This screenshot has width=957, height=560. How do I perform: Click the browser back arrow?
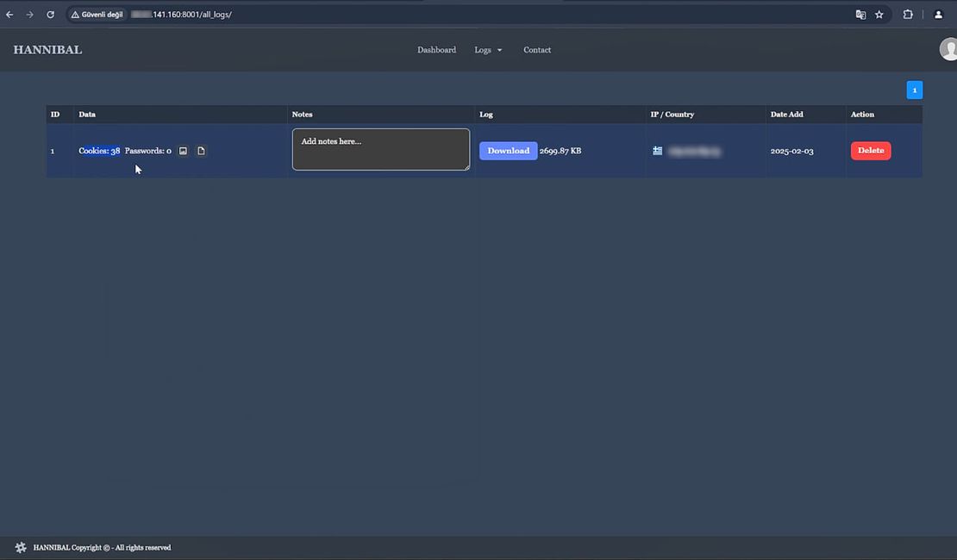9,15
